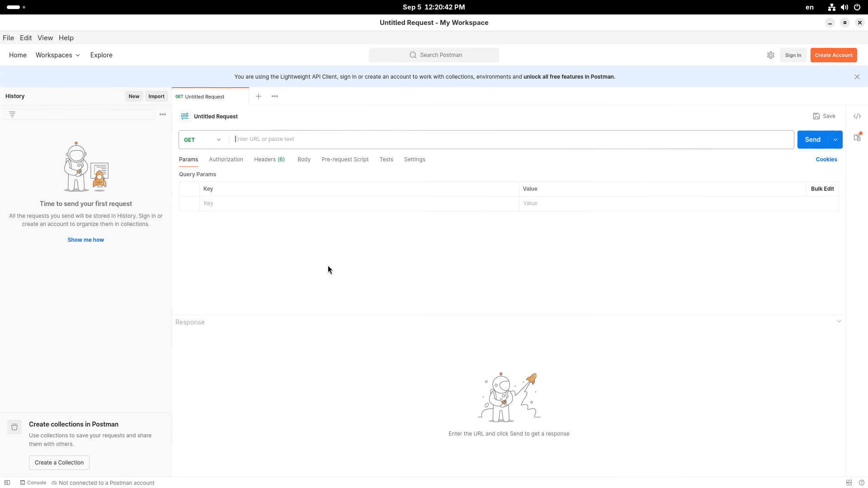This screenshot has height=488, width=868.
Task: Open the Show me how link
Action: pyautogui.click(x=86, y=240)
